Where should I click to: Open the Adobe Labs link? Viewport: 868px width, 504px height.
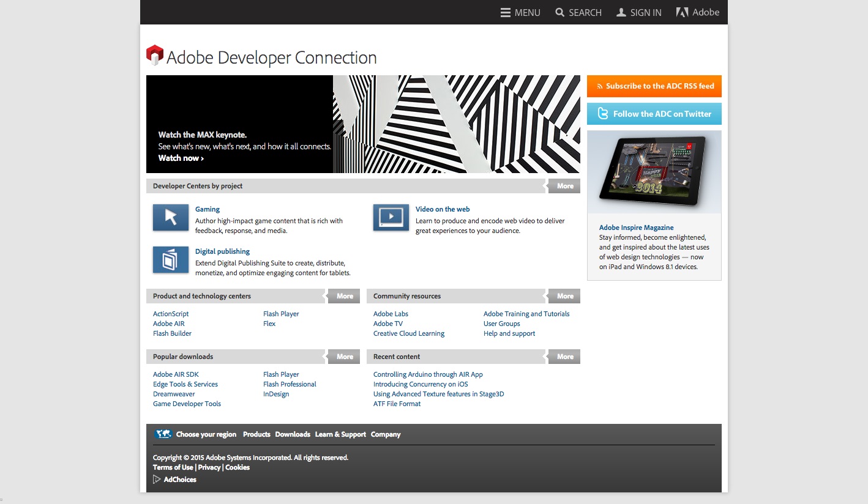[391, 314]
